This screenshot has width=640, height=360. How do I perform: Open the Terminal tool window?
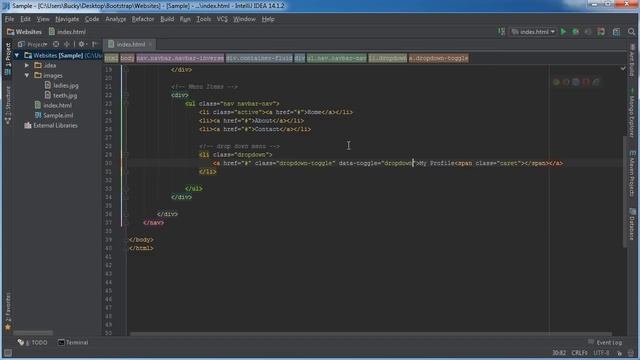click(x=73, y=342)
